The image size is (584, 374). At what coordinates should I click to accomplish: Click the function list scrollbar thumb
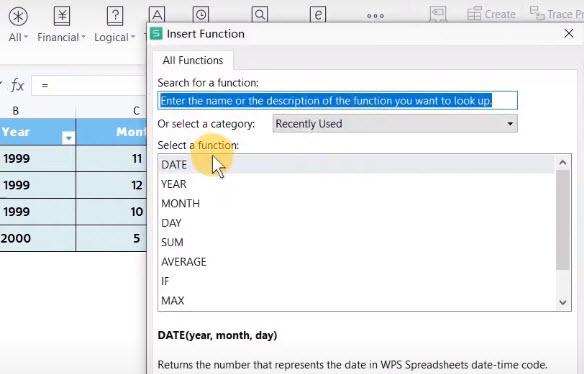click(563, 220)
